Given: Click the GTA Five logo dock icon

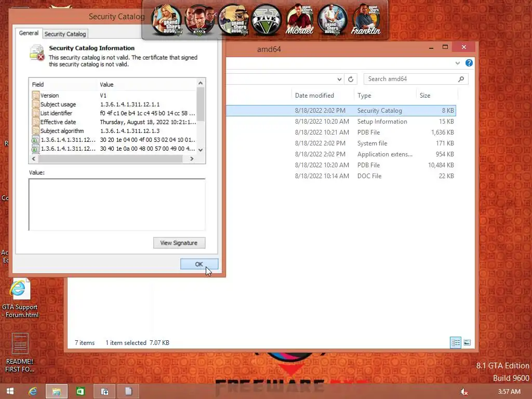Looking at the screenshot, I should [266, 20].
